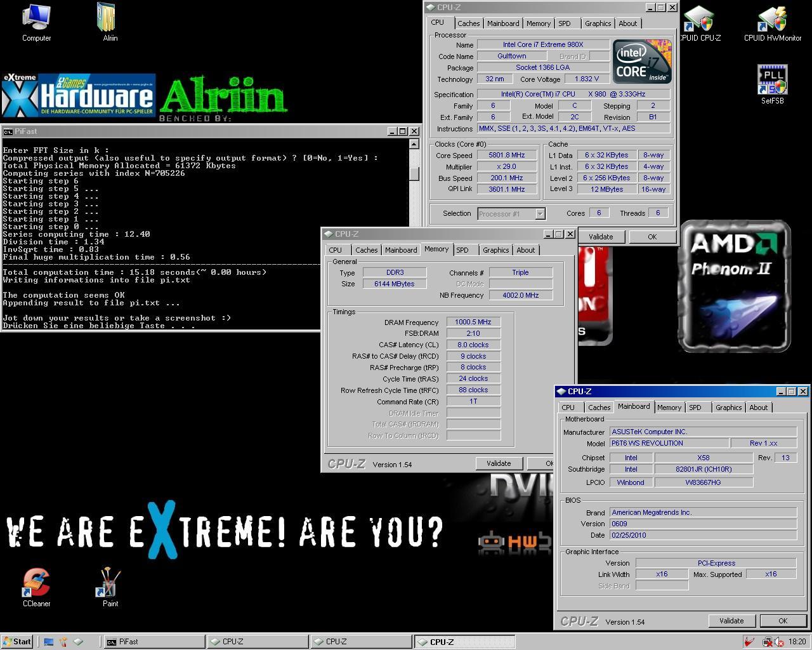Image resolution: width=812 pixels, height=650 pixels.
Task: Select CPU tab in Memory window
Action: 336,250
